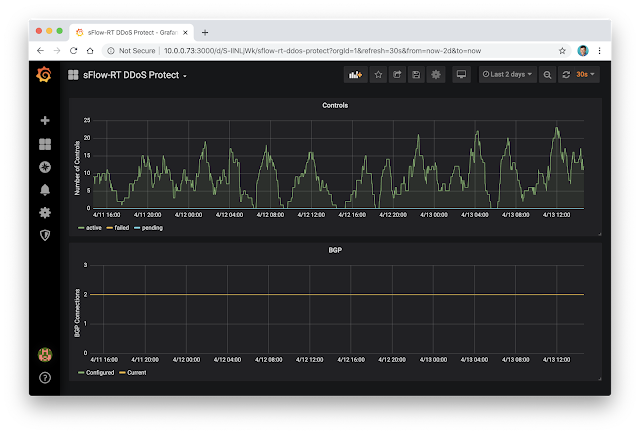Open the BGP panel title menu
The image size is (640, 434).
pos(335,250)
